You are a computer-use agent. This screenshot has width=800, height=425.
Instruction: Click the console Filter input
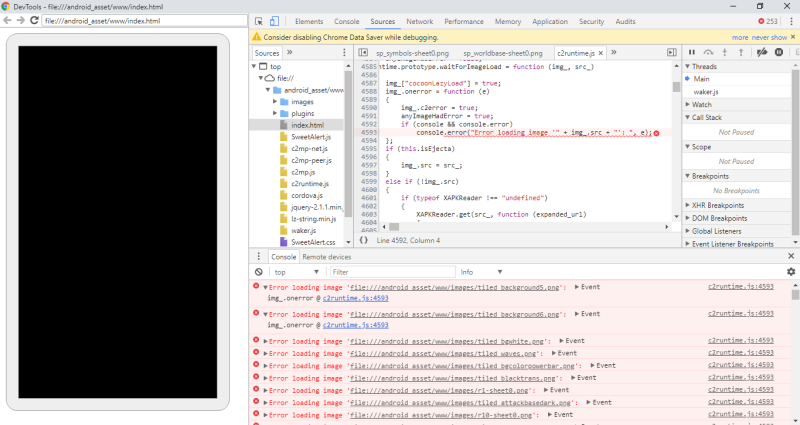point(392,272)
